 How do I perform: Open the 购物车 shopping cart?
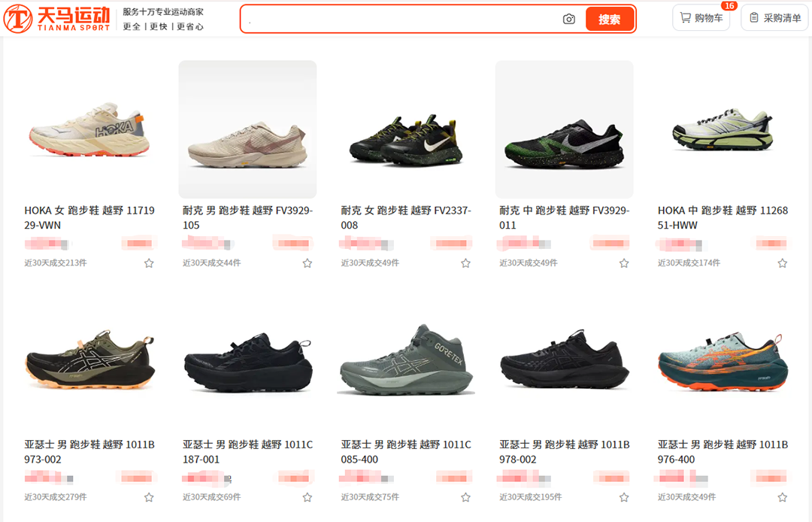tap(701, 17)
